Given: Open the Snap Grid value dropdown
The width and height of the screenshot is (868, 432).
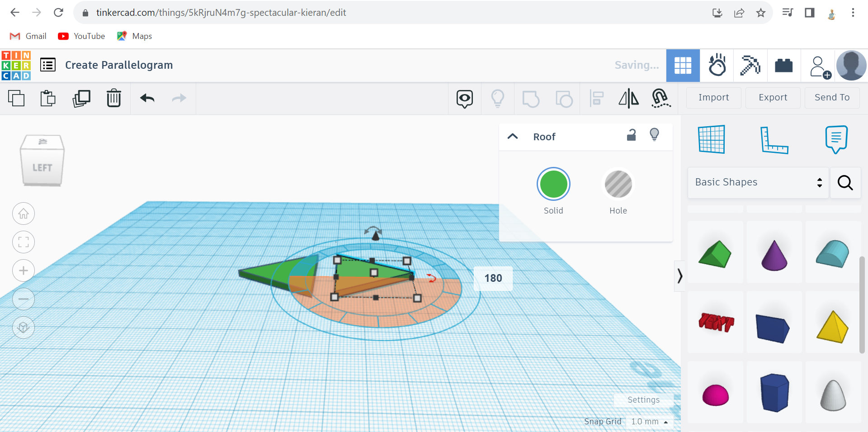Looking at the screenshot, I should [649, 421].
